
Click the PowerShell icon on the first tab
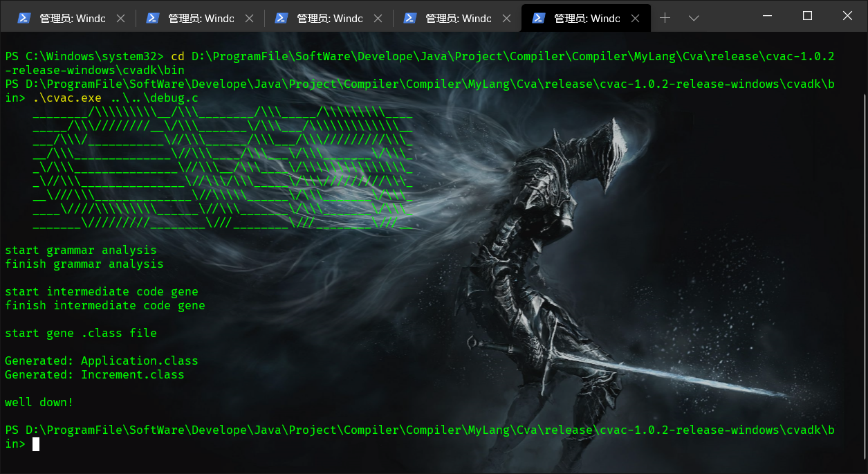[24, 19]
